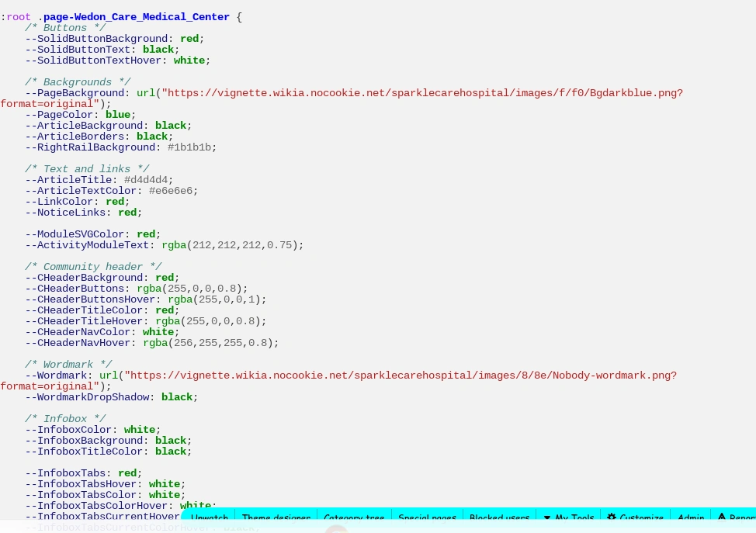The image size is (756, 533).
Task: Select the blue value of --PageColor
Action: click(x=117, y=115)
